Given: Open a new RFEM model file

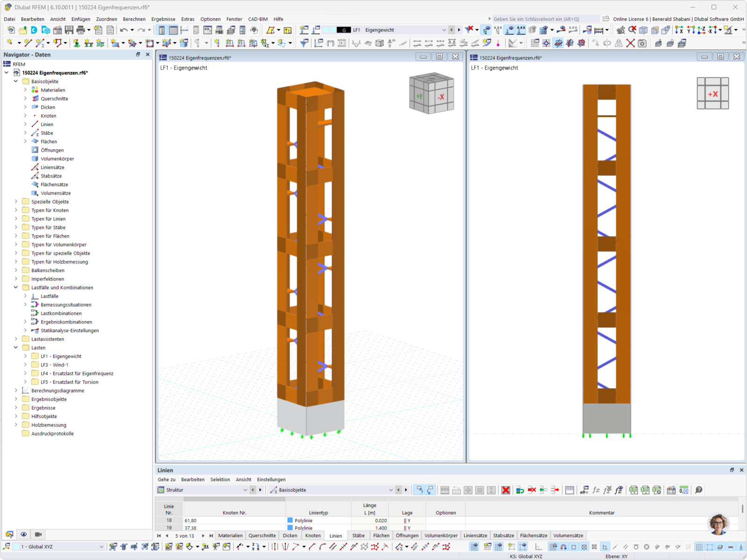Looking at the screenshot, I should 11,29.
